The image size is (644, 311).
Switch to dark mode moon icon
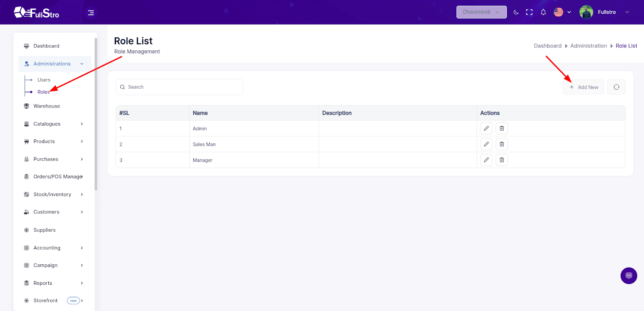516,12
